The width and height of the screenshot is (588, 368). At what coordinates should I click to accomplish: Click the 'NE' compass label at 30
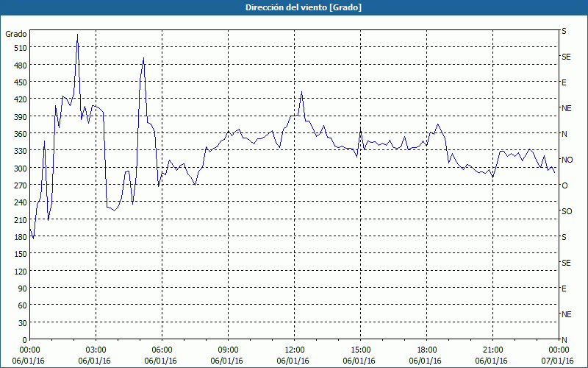pyautogui.click(x=567, y=314)
